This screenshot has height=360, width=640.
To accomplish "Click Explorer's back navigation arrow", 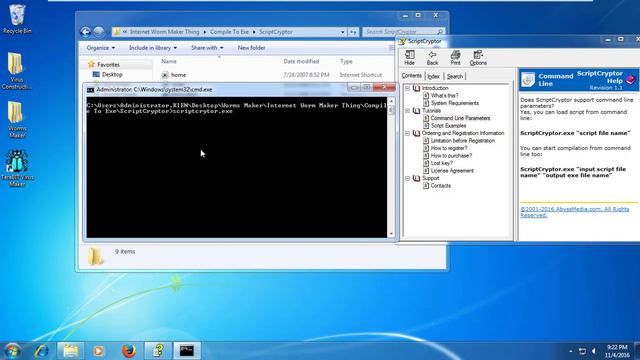I will tap(85, 32).
